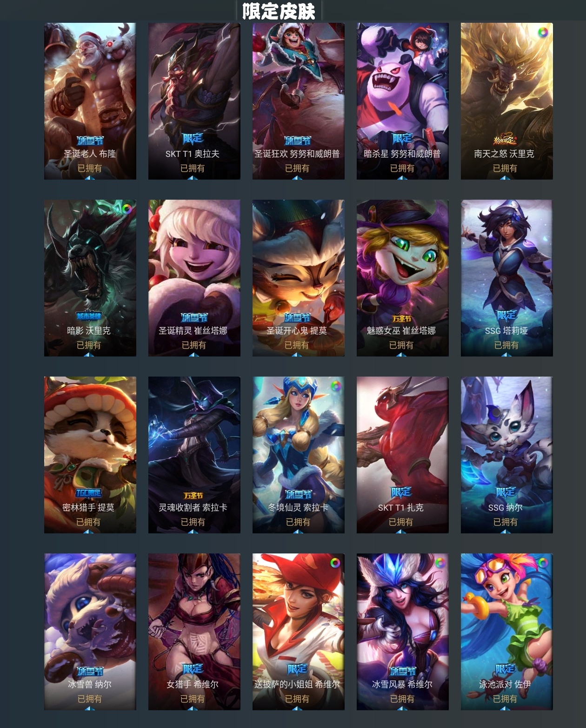
Task: Click chroma wheel icon on 冬境仙灵 索拉卡 card
Action: pos(334,386)
